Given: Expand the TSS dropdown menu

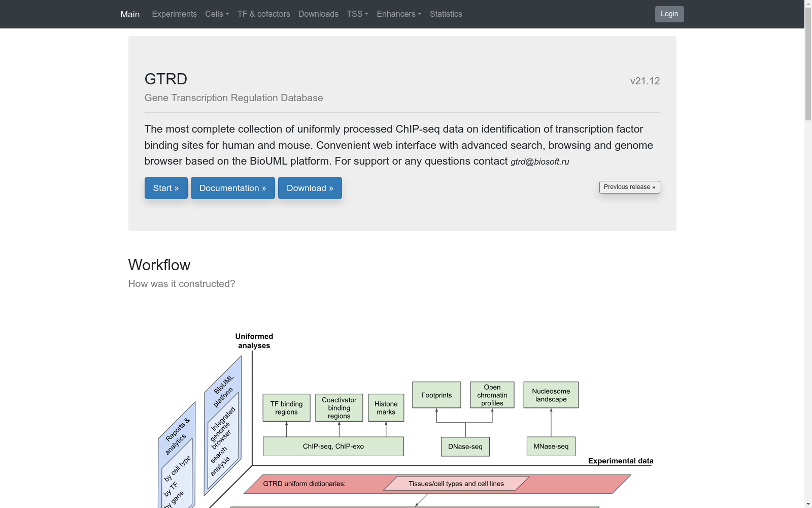Looking at the screenshot, I should click(x=357, y=14).
